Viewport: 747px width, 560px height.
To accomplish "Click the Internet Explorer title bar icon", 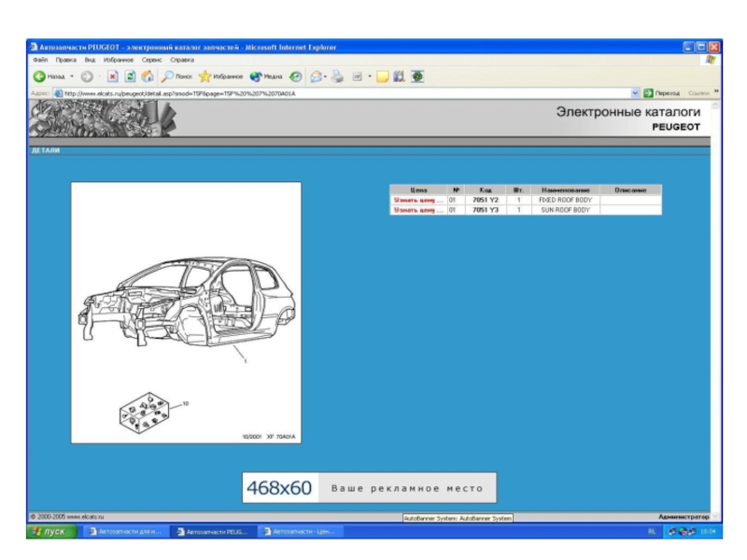I will [x=34, y=48].
